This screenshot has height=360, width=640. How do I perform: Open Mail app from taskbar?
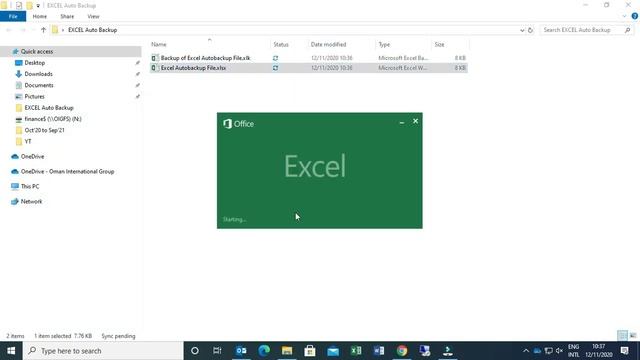pyautogui.click(x=333, y=351)
